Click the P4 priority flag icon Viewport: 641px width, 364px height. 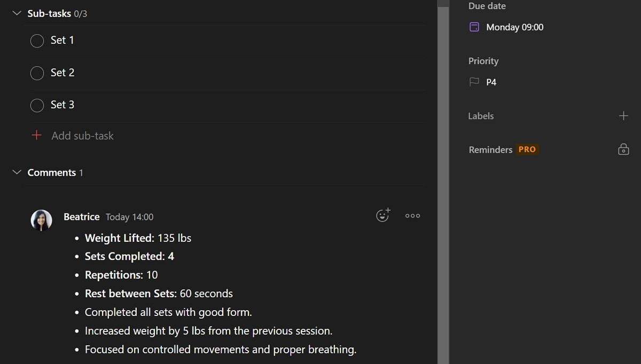click(x=475, y=82)
